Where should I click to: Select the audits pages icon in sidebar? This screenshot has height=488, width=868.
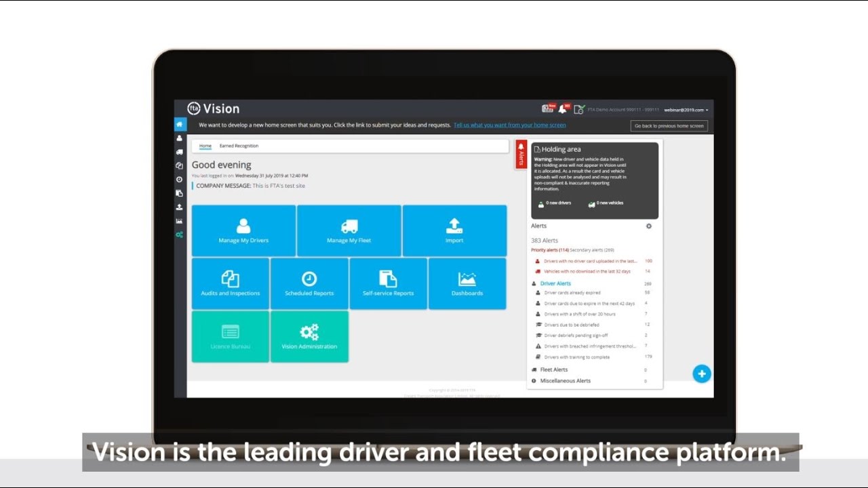click(x=180, y=165)
